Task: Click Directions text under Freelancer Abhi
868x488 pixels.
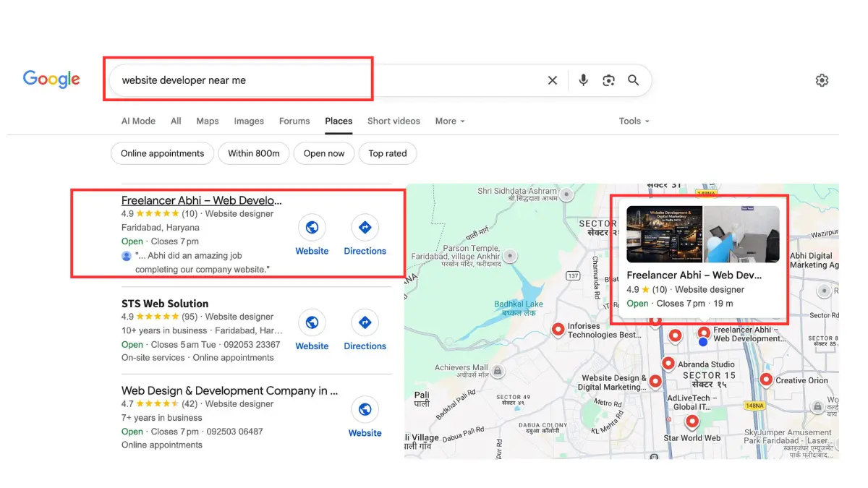Action: 365,251
